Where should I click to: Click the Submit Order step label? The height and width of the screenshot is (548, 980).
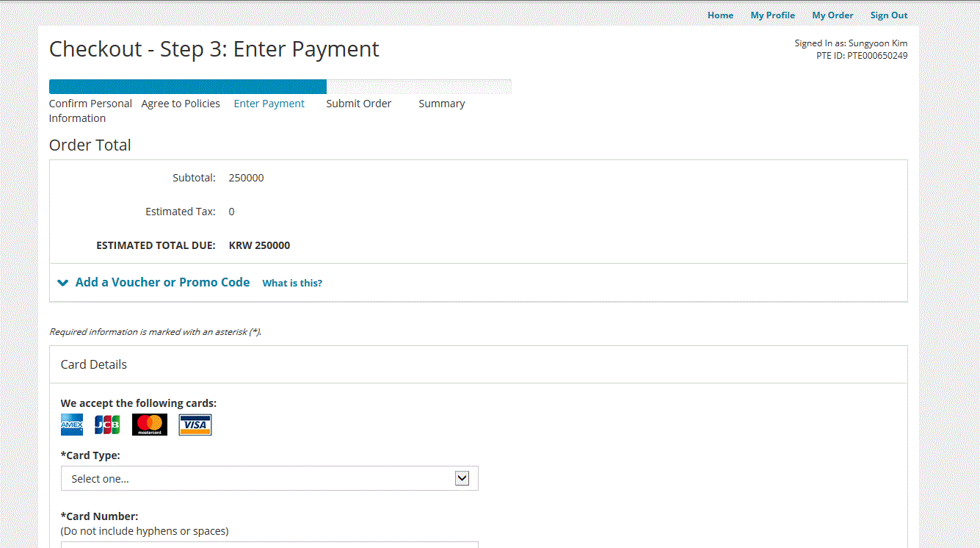tap(359, 104)
